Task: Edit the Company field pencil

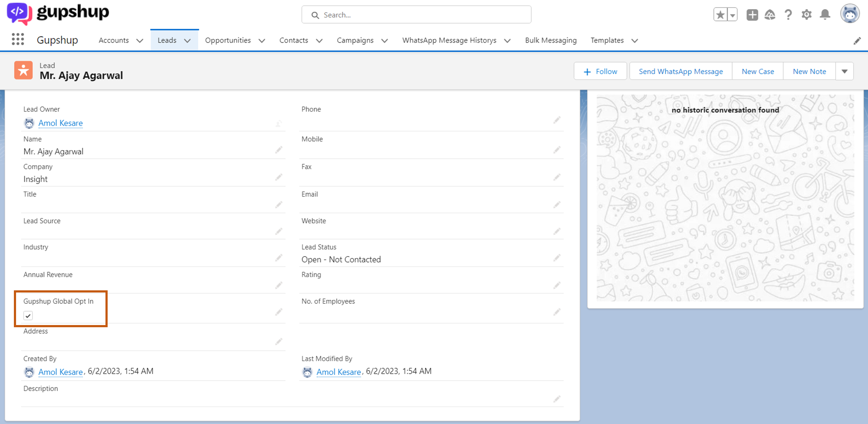Action: tap(279, 177)
